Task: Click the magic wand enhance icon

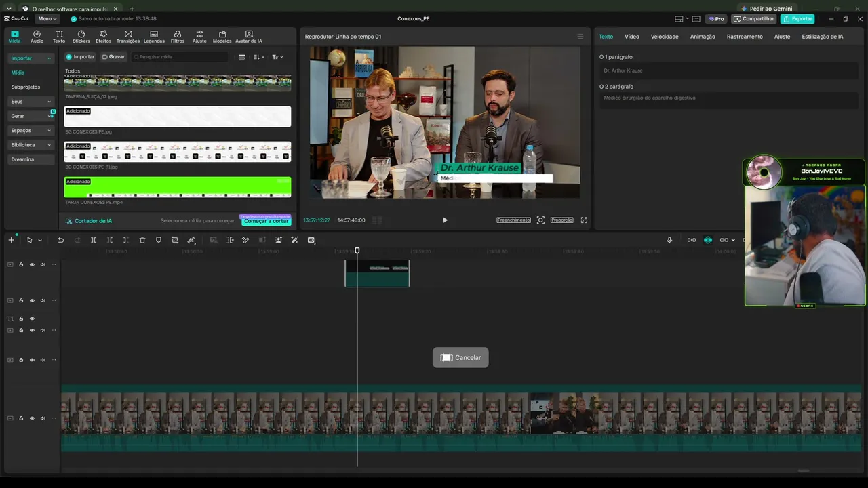Action: pyautogui.click(x=294, y=240)
